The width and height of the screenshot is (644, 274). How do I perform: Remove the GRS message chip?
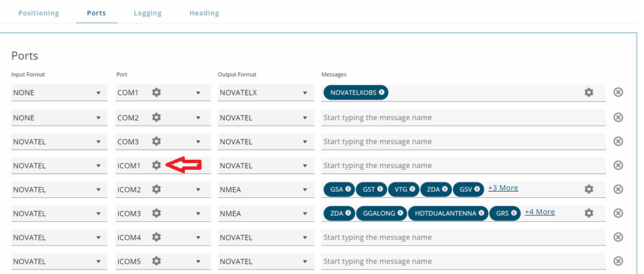point(515,213)
